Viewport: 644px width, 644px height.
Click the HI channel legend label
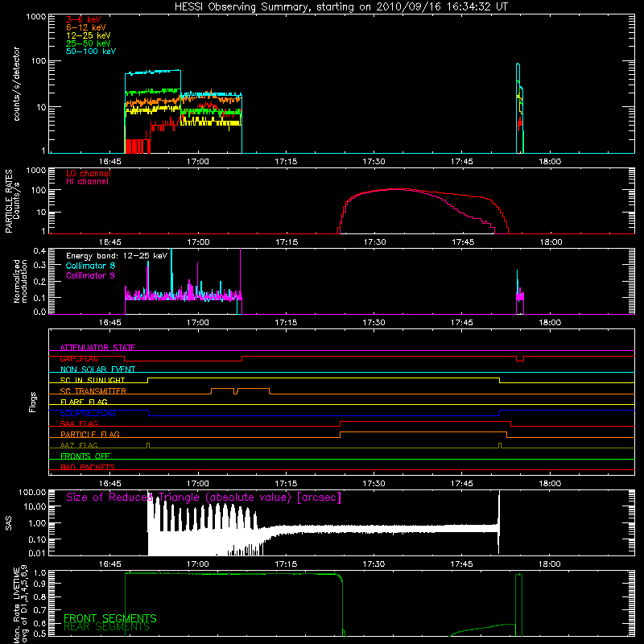point(88,181)
